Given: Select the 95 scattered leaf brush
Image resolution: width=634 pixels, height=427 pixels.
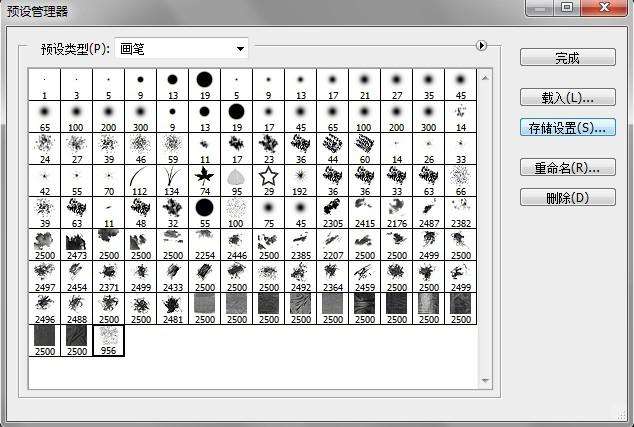Looking at the screenshot, I should pyautogui.click(x=237, y=180).
